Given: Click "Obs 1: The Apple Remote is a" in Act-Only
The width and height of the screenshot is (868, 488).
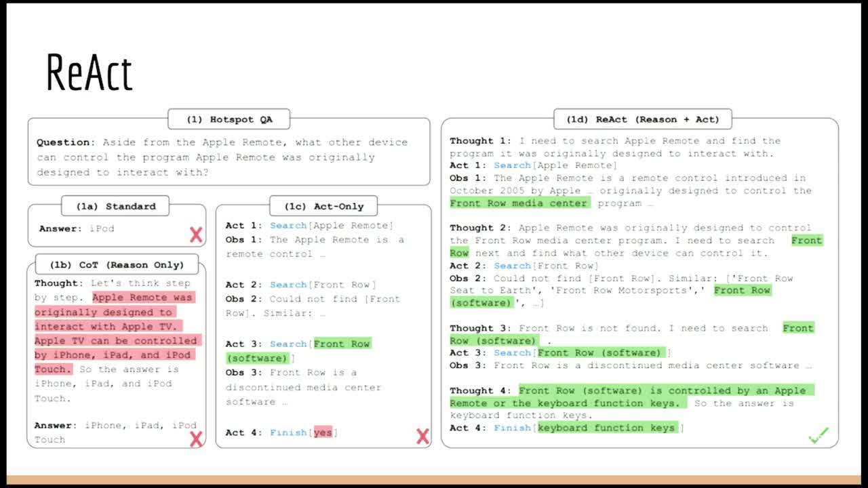Looking at the screenshot, I should point(315,240).
